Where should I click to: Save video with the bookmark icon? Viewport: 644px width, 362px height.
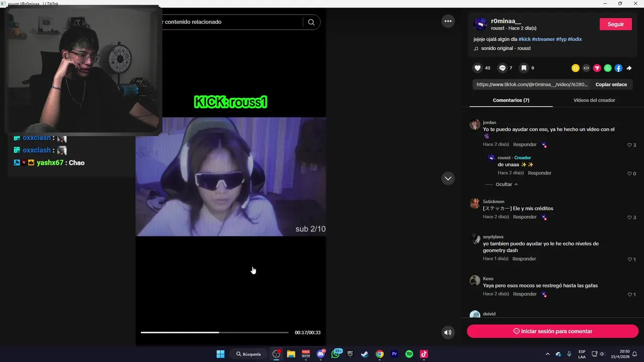[x=524, y=68]
